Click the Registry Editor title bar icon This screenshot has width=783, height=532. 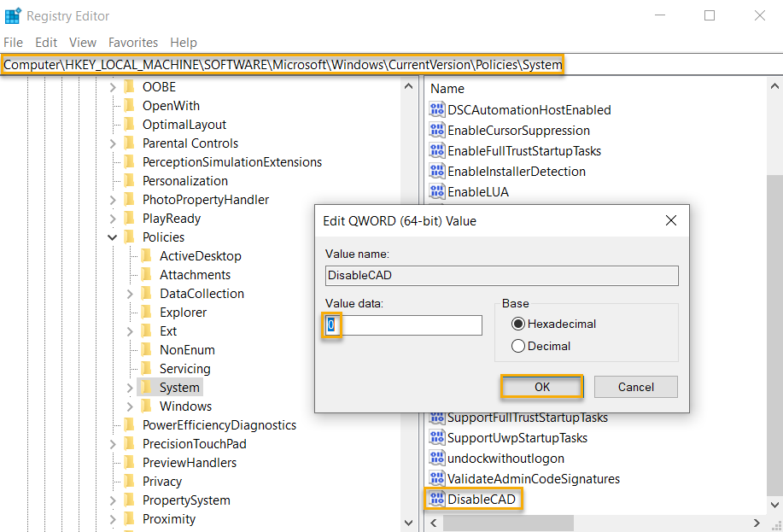(13, 15)
